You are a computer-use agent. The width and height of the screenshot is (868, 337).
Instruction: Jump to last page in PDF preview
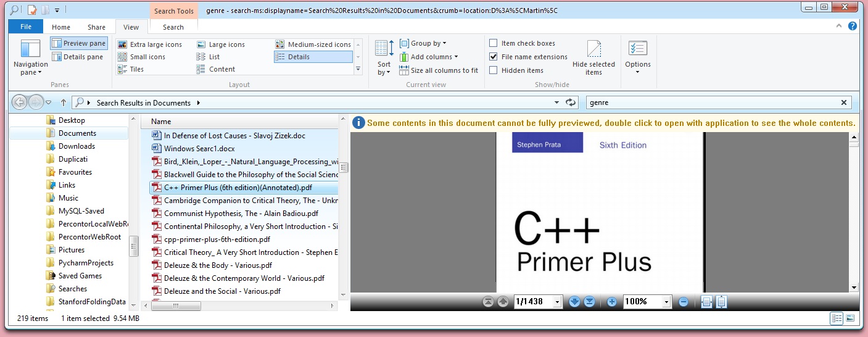pos(589,302)
